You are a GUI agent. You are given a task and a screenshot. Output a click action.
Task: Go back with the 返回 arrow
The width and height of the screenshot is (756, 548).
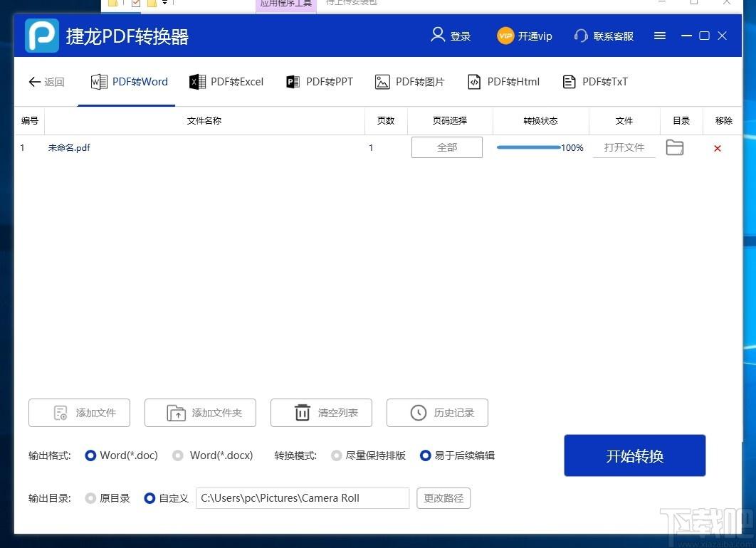(46, 82)
